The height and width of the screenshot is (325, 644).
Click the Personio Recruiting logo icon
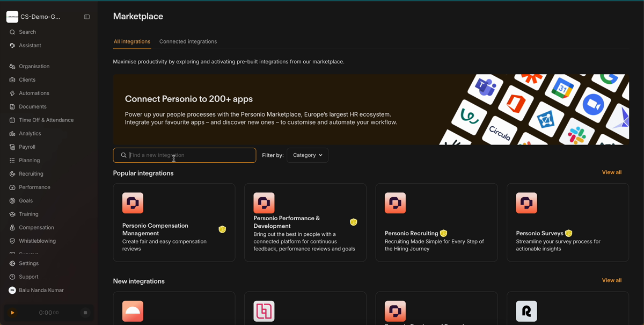pos(396,203)
